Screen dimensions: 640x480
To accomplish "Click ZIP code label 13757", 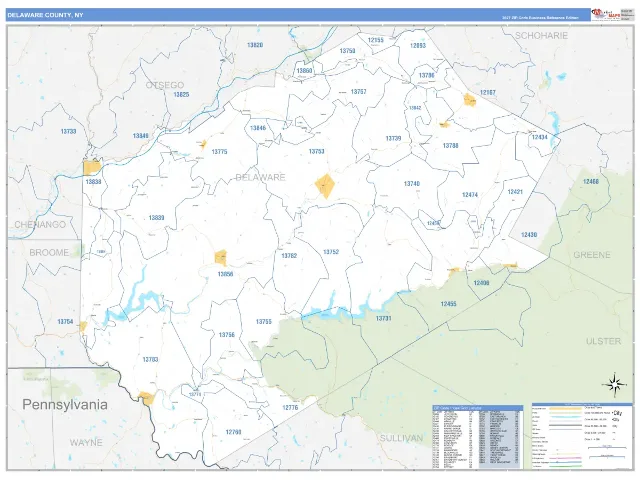I will tap(358, 92).
